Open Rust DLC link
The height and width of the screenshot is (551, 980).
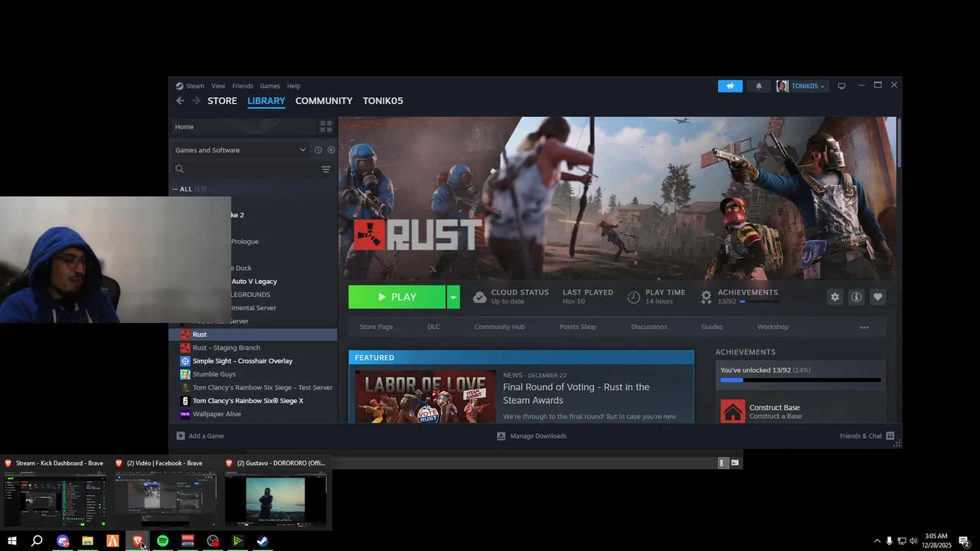click(433, 327)
